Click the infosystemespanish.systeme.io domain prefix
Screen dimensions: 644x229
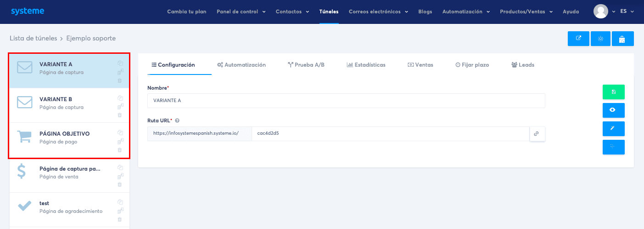pos(200,134)
